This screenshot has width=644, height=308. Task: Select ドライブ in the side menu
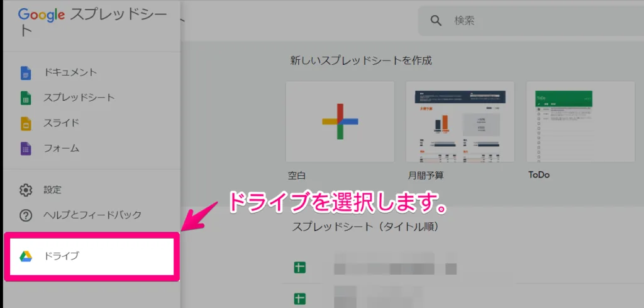pos(92,256)
